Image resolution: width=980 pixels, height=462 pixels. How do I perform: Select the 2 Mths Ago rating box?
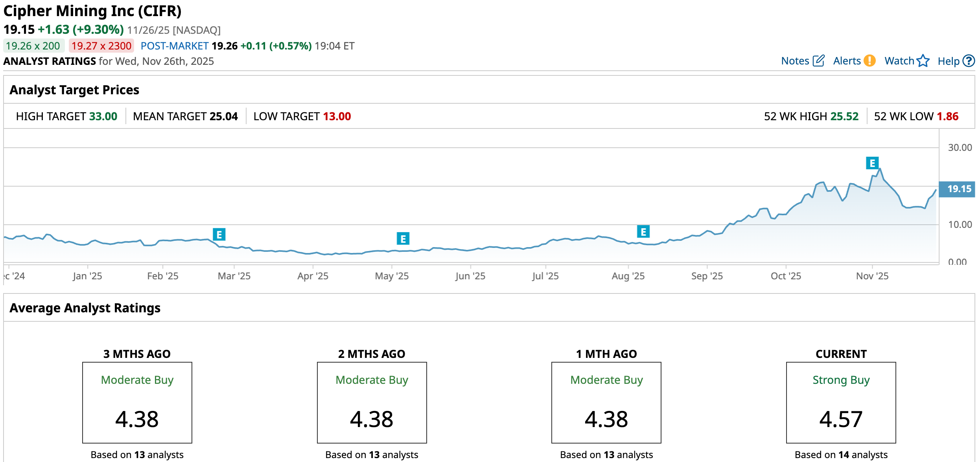(372, 402)
